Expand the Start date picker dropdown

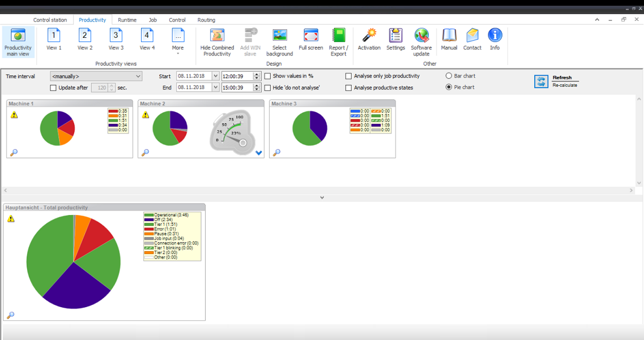(x=215, y=76)
